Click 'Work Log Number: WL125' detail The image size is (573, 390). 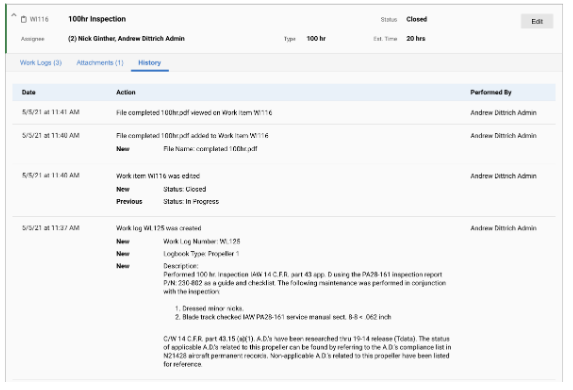point(202,242)
